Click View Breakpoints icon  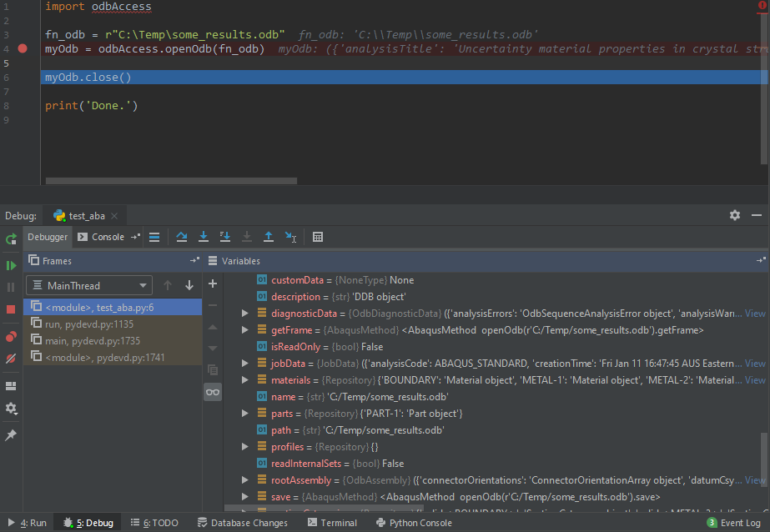point(11,337)
